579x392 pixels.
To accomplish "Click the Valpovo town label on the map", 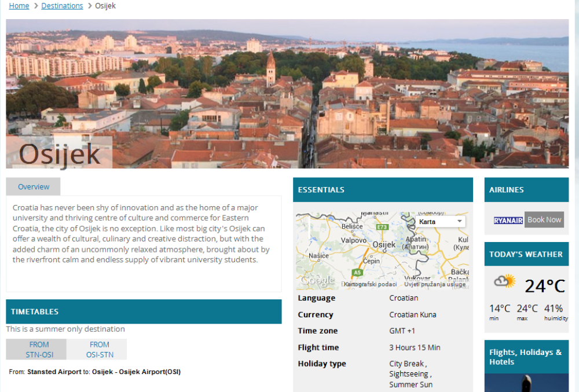I will (353, 241).
